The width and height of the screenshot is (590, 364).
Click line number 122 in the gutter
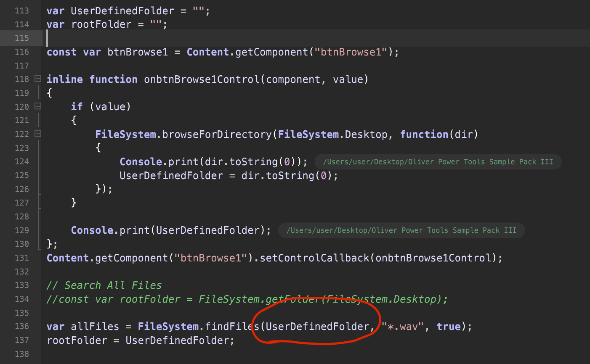tap(22, 134)
